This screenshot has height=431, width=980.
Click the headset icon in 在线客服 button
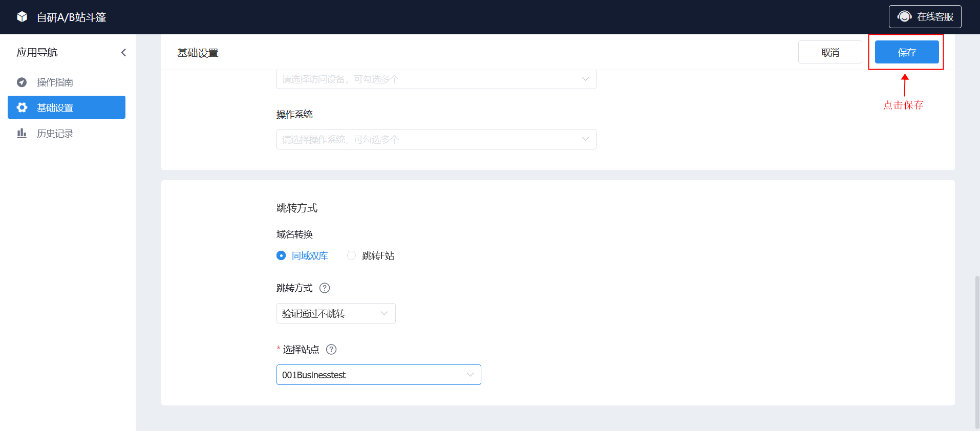pyautogui.click(x=905, y=16)
